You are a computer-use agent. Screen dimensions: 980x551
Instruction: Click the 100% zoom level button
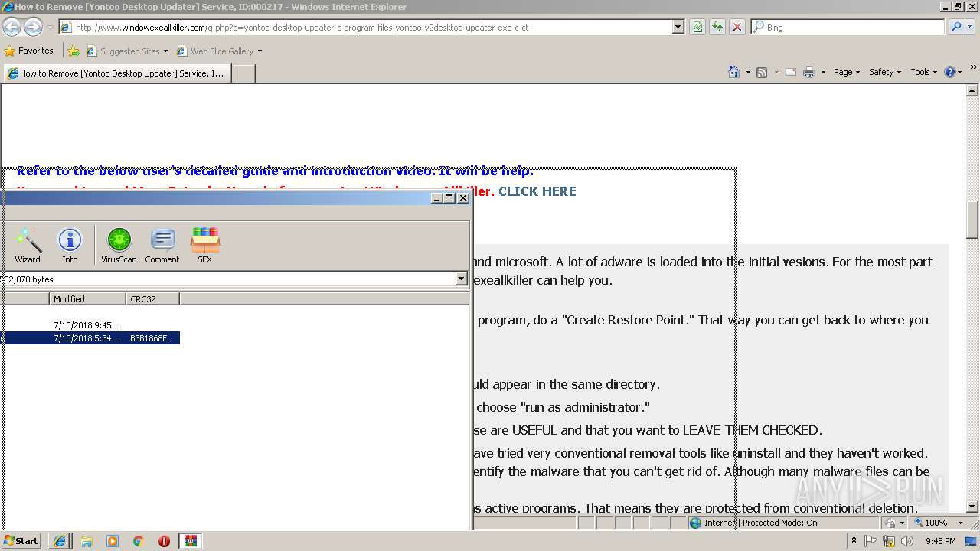point(930,523)
